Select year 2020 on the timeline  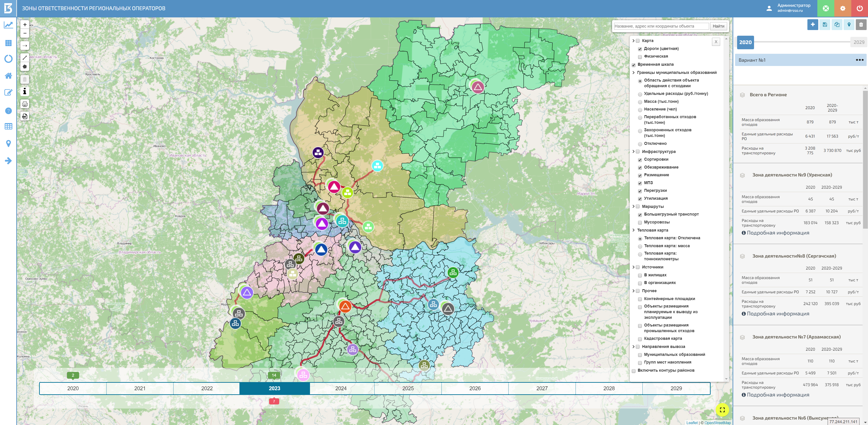(x=73, y=388)
